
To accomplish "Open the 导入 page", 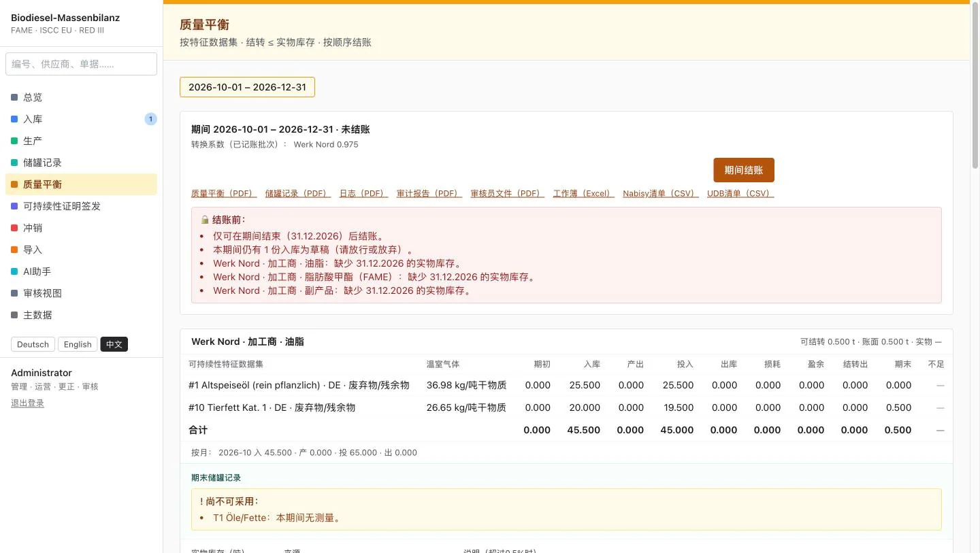I will [81, 250].
